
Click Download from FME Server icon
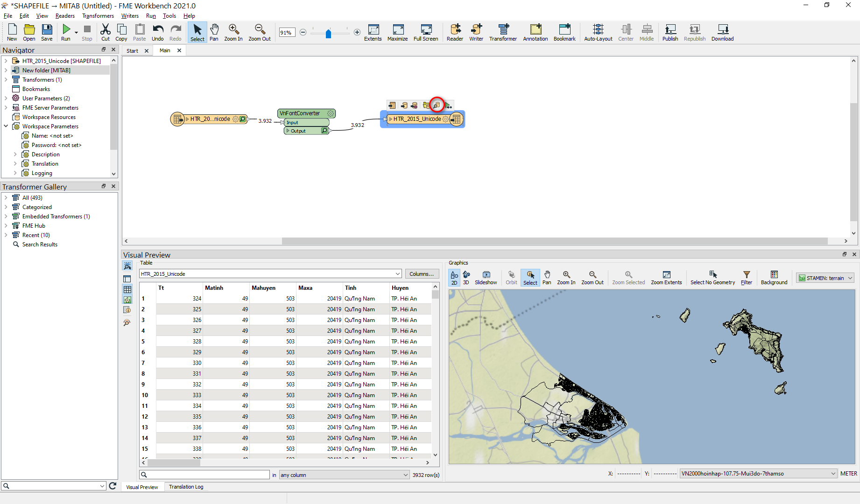tap(722, 33)
